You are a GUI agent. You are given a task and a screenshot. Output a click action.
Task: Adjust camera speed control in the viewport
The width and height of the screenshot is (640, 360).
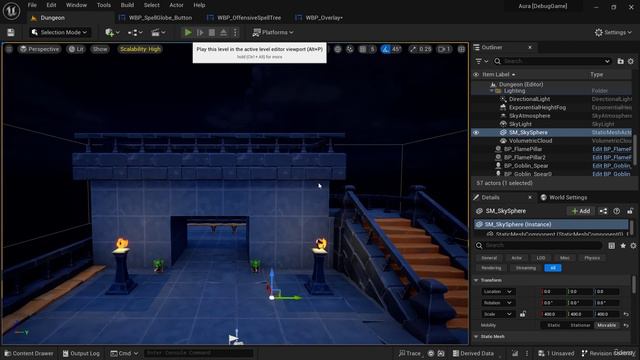[444, 49]
